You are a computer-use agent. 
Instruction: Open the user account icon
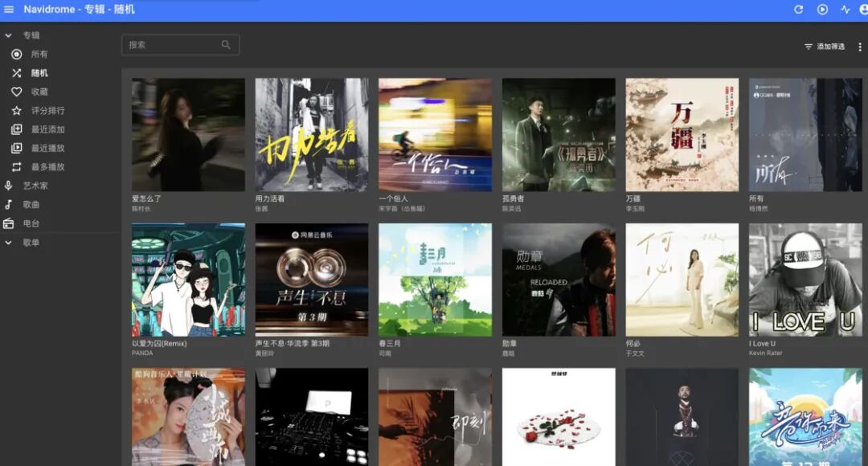pyautogui.click(x=864, y=10)
